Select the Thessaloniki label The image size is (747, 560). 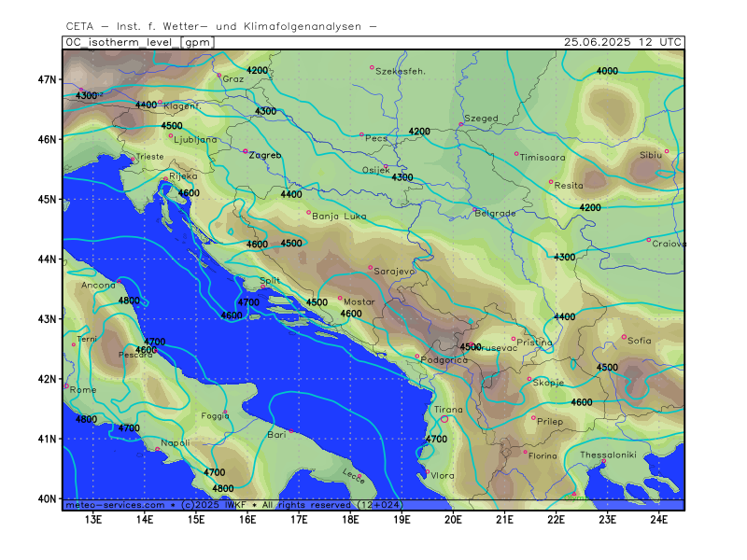pos(609,455)
